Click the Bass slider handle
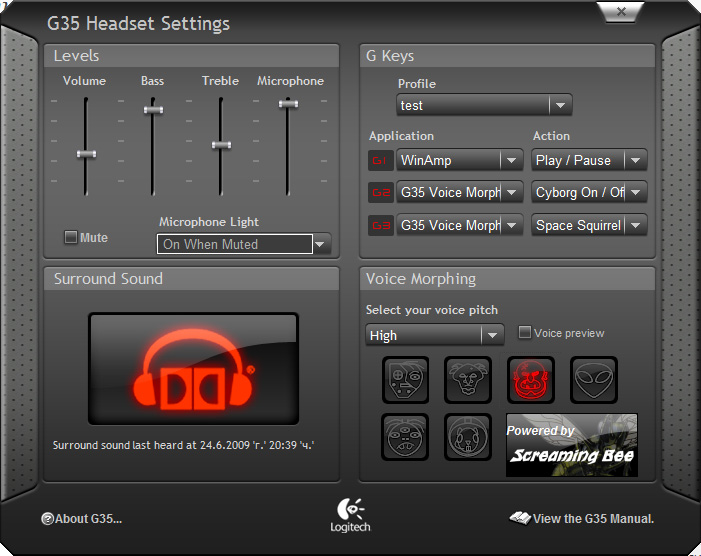 coord(153,109)
